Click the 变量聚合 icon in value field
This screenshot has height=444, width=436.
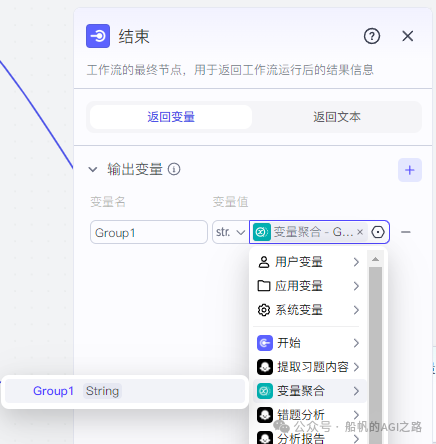[x=262, y=232]
